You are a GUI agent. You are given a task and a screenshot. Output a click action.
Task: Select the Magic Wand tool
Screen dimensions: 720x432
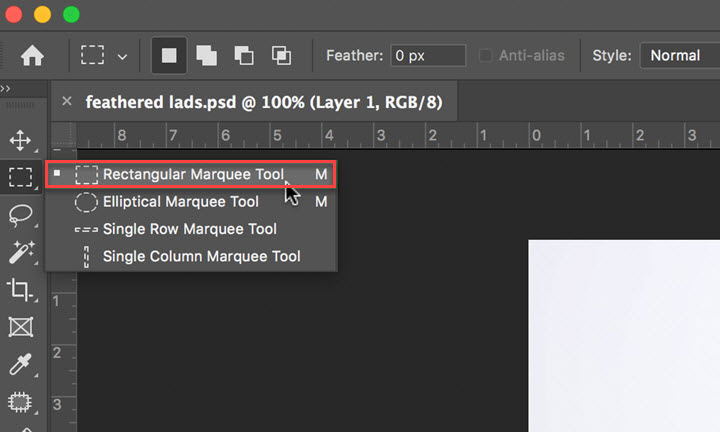click(x=21, y=252)
